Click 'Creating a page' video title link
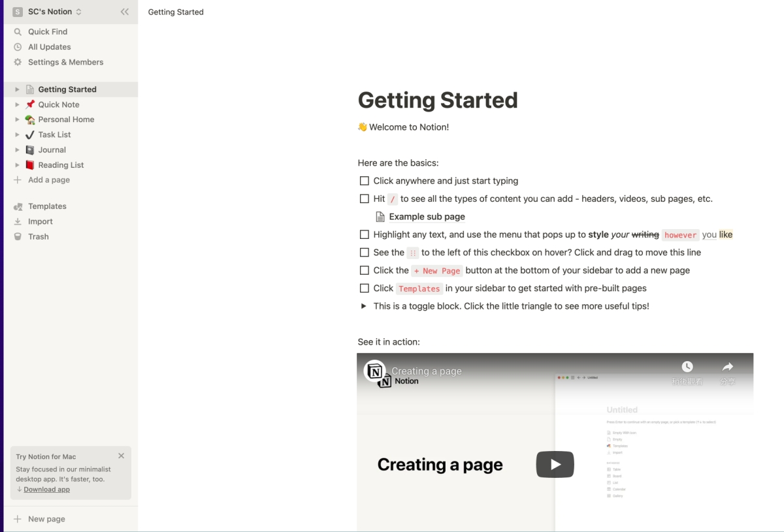784x532 pixels. coord(427,371)
